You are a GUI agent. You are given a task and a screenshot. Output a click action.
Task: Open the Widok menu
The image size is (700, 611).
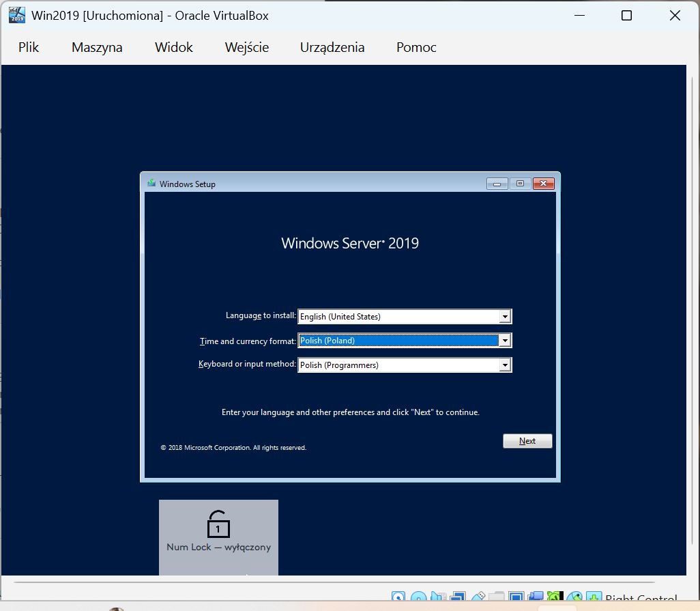click(x=174, y=47)
